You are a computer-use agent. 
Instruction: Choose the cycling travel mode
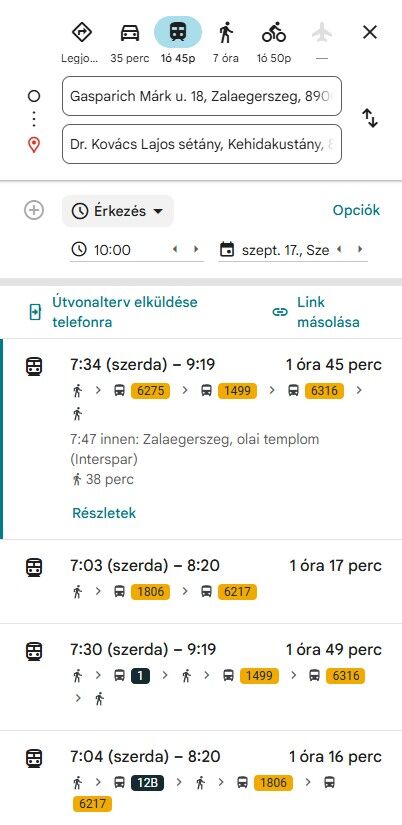click(274, 33)
